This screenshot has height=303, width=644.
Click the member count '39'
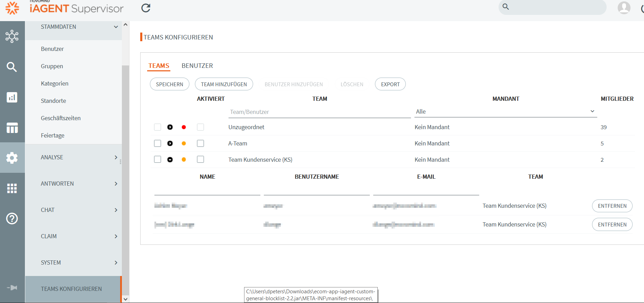point(603,127)
